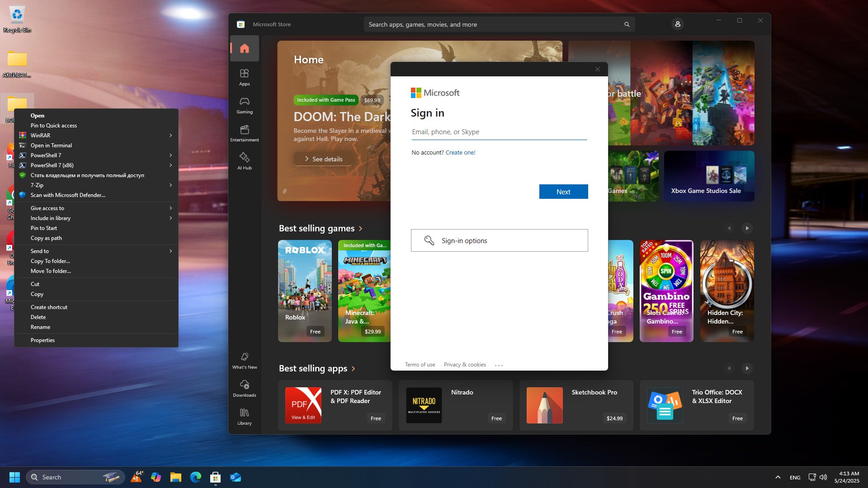The height and width of the screenshot is (488, 868).
Task: Click the Next button in Sign in
Action: pyautogui.click(x=563, y=192)
